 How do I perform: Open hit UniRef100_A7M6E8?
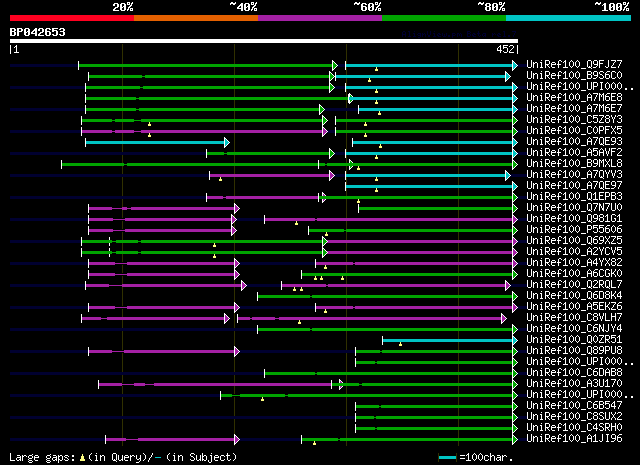(574, 98)
